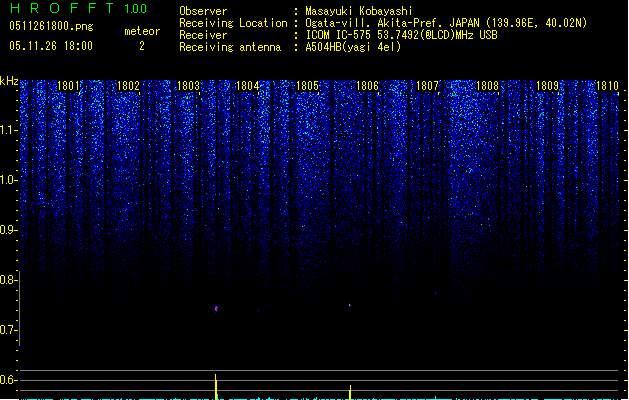Click the Observer field label

pos(203,11)
